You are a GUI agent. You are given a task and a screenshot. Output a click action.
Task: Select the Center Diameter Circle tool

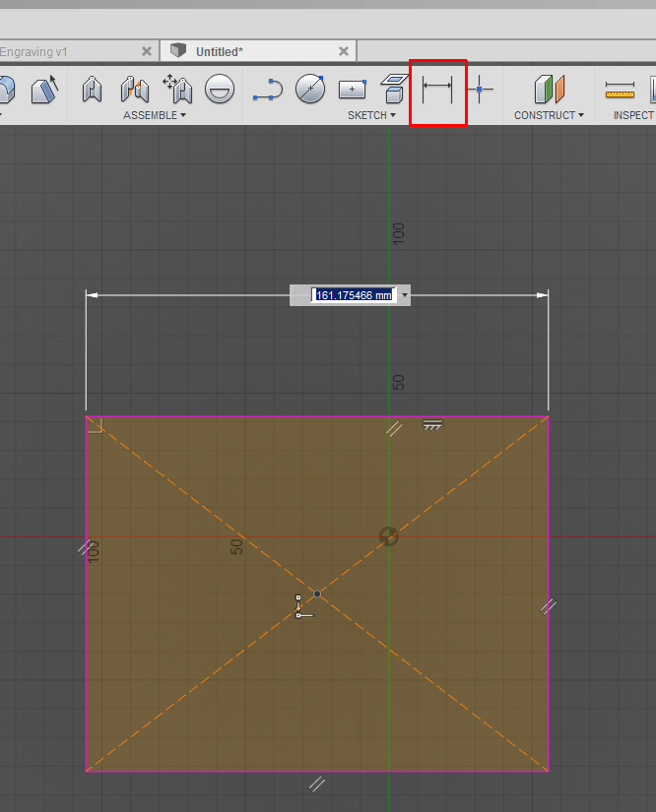tap(310, 89)
